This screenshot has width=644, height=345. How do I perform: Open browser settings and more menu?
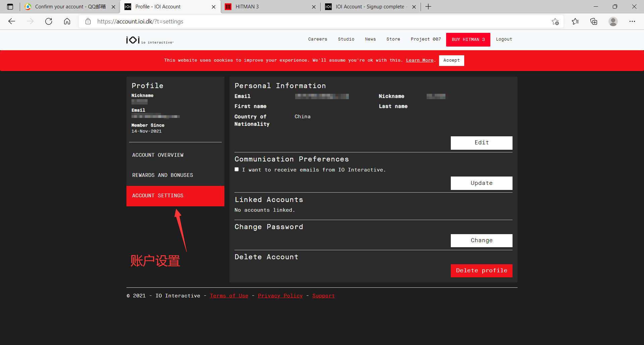tap(632, 21)
